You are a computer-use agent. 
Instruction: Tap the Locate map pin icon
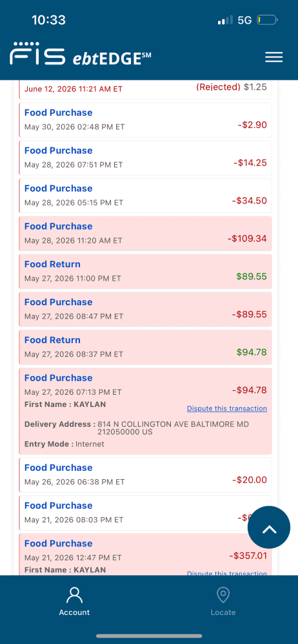(x=223, y=594)
